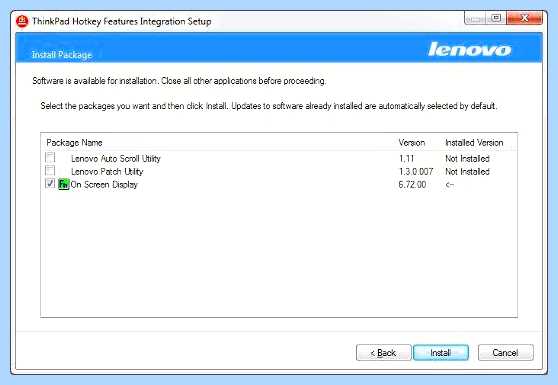Click version value 6.72.00
Screen dimensions: 558x385
coord(412,185)
